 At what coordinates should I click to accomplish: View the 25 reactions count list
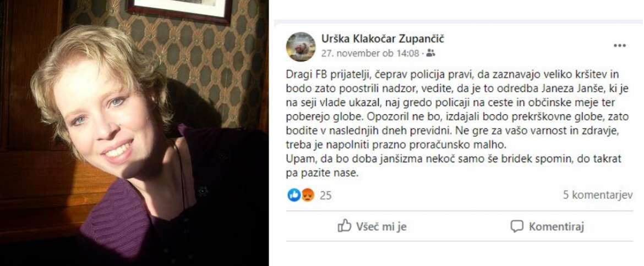tap(325, 196)
